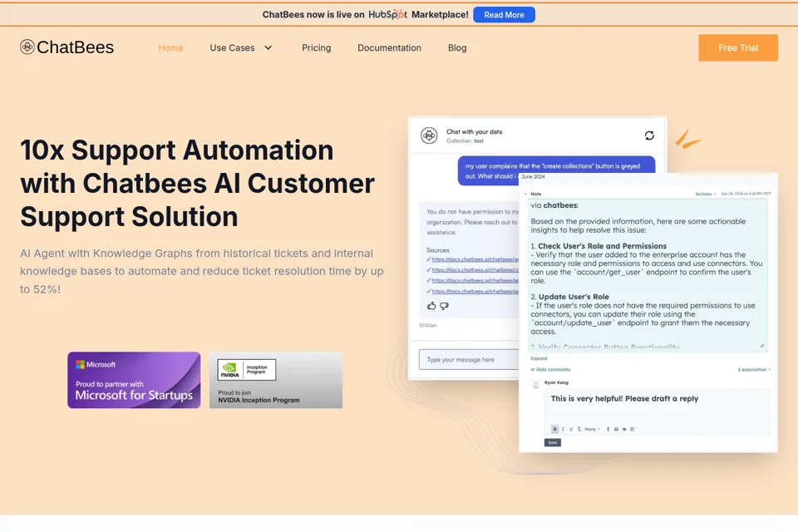Screen dimensions: 798x532
Task: Toggle Bold in comment editor
Action: point(554,429)
